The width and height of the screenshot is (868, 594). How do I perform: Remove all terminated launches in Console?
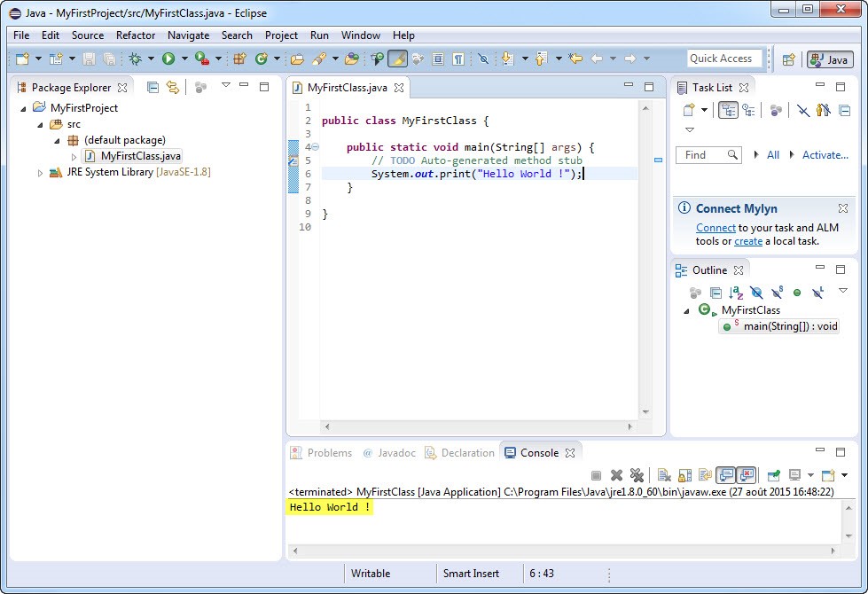click(x=636, y=475)
